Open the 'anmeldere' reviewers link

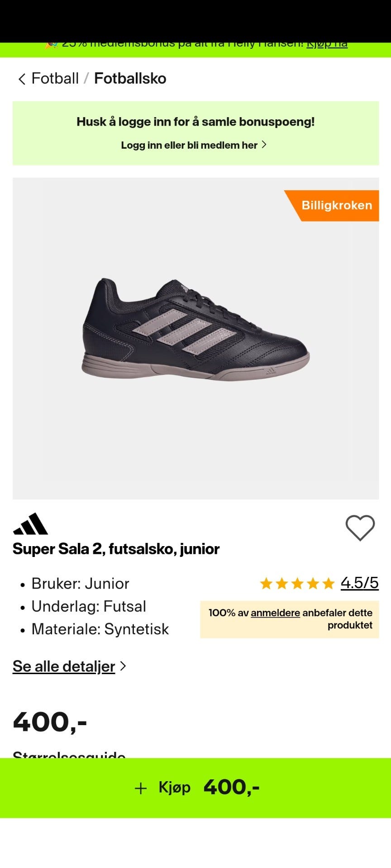tap(275, 613)
